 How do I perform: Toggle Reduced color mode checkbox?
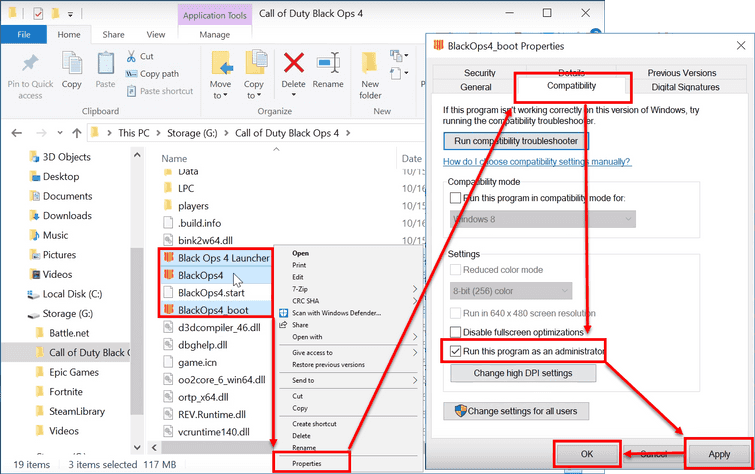pyautogui.click(x=455, y=270)
